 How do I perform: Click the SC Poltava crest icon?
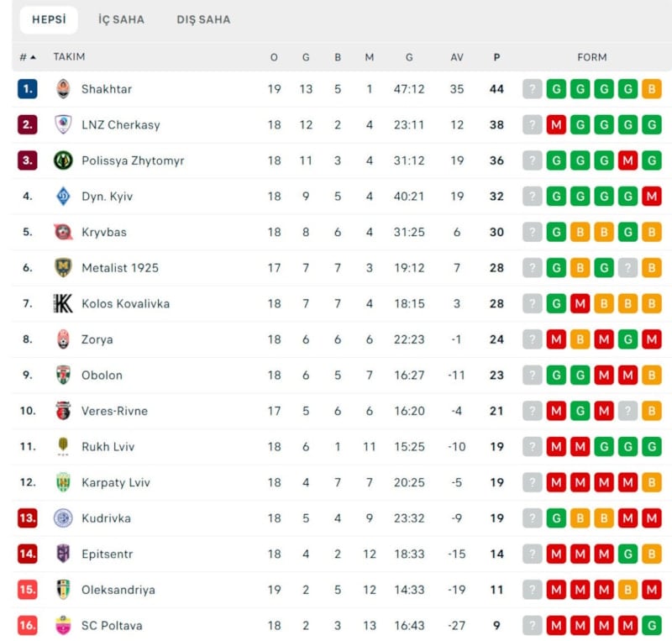[63, 625]
